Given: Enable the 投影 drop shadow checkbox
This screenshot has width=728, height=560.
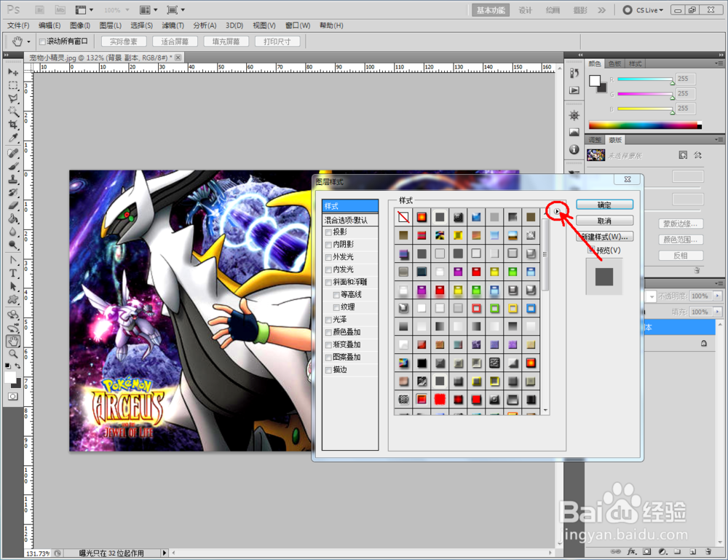Looking at the screenshot, I should (x=328, y=232).
